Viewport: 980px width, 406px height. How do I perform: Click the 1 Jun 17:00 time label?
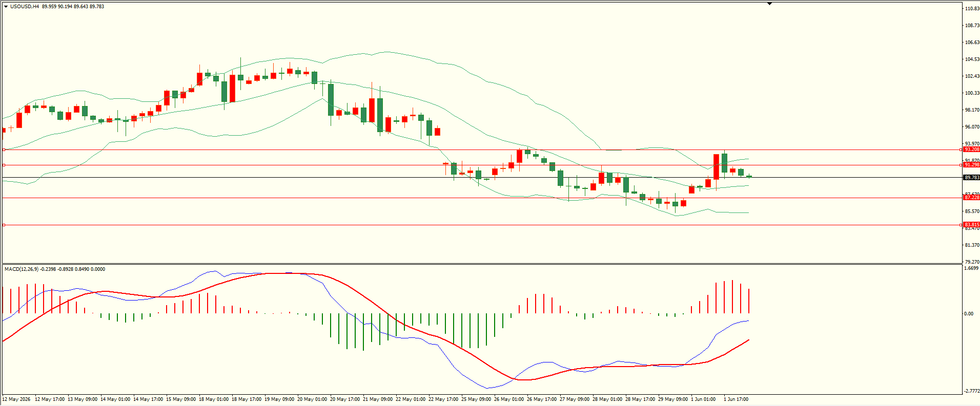[736, 399]
